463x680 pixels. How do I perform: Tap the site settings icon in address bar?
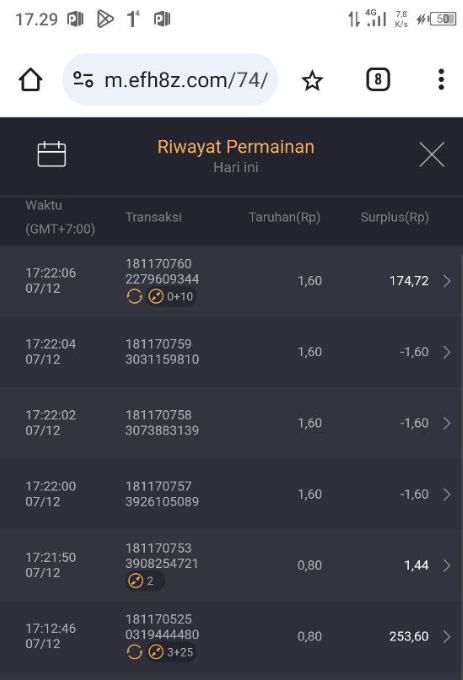pos(83,80)
